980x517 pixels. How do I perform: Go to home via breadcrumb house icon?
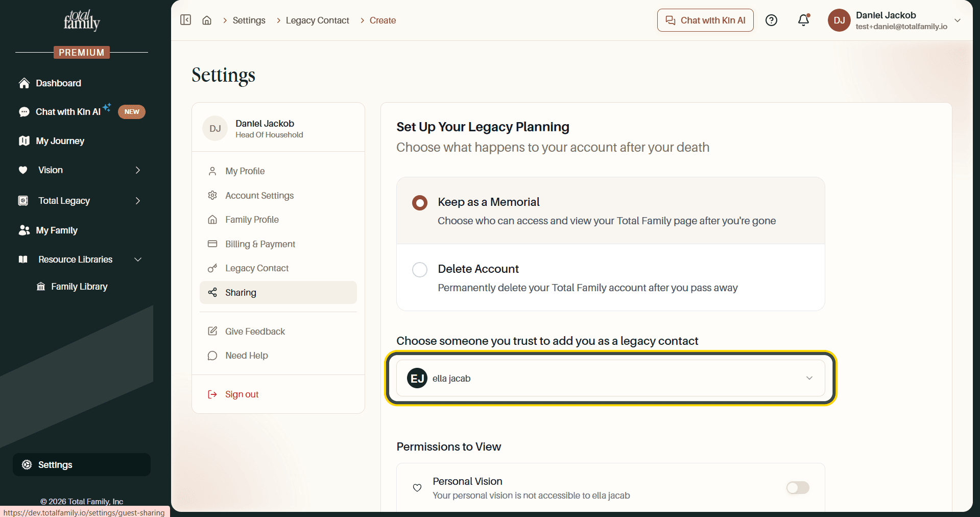pyautogui.click(x=207, y=20)
